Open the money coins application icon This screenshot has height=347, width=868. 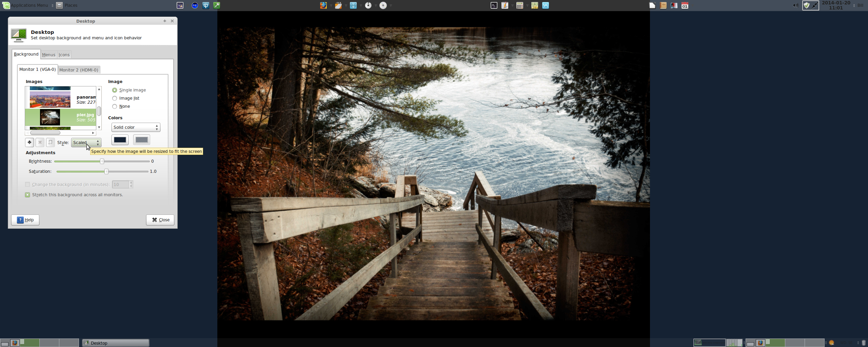[x=534, y=5]
